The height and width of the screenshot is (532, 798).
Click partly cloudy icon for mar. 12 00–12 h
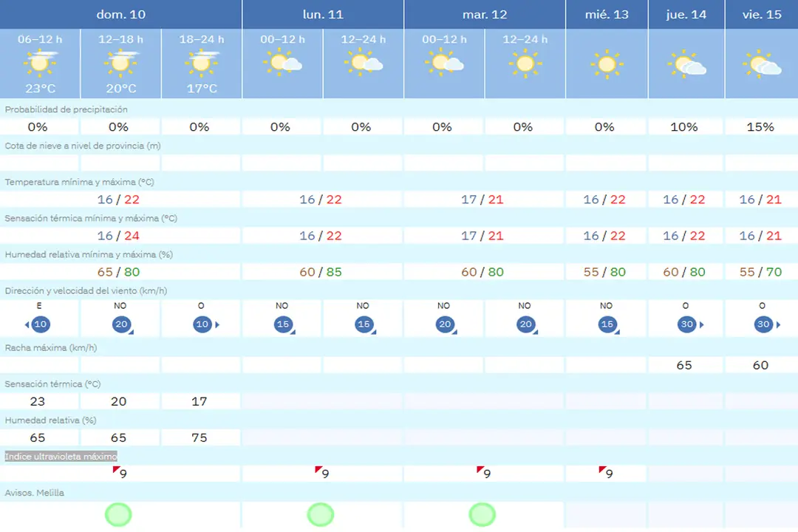coord(444,63)
